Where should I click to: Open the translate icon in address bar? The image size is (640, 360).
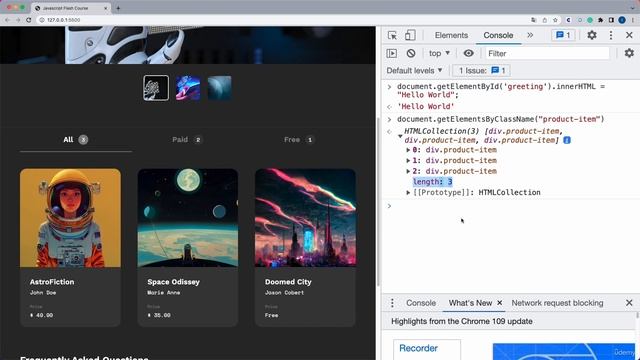[x=533, y=20]
